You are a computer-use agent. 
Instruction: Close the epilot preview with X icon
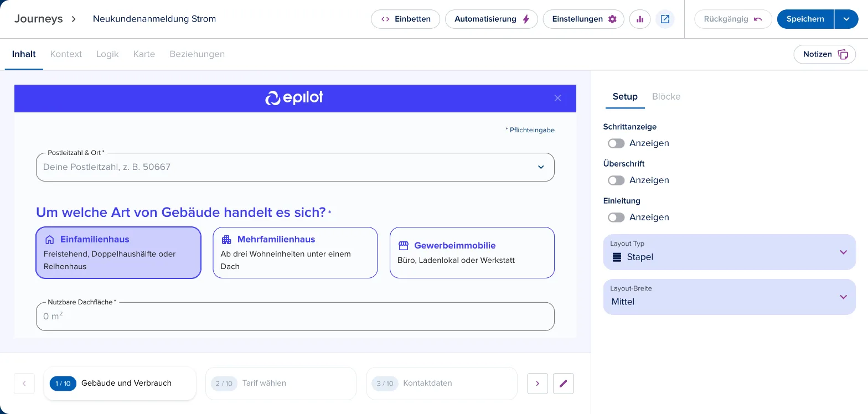557,98
